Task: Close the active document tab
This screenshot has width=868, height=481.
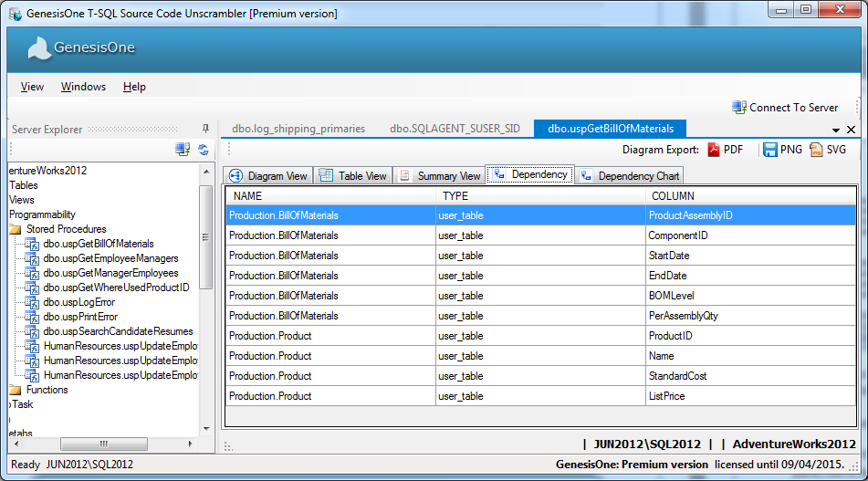Action: [x=852, y=130]
